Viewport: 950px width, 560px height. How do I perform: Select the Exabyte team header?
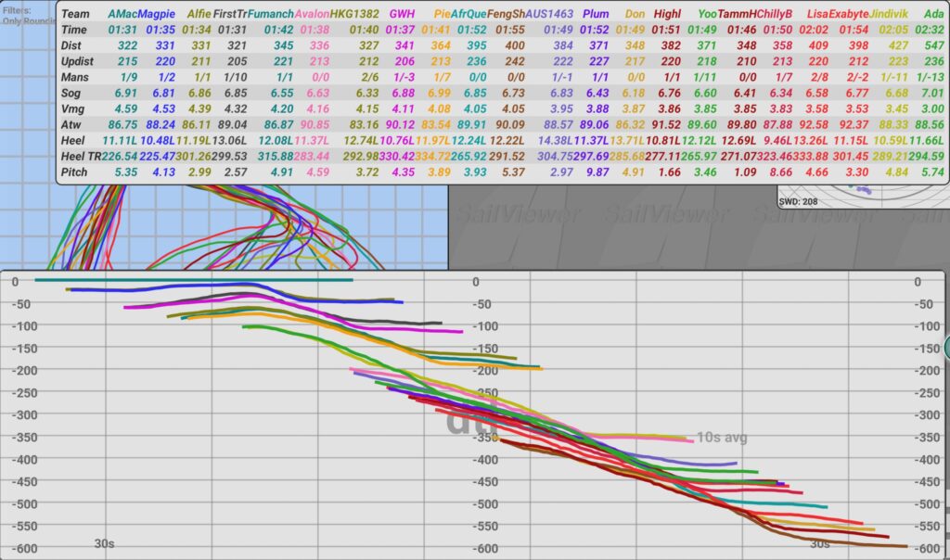pos(849,14)
